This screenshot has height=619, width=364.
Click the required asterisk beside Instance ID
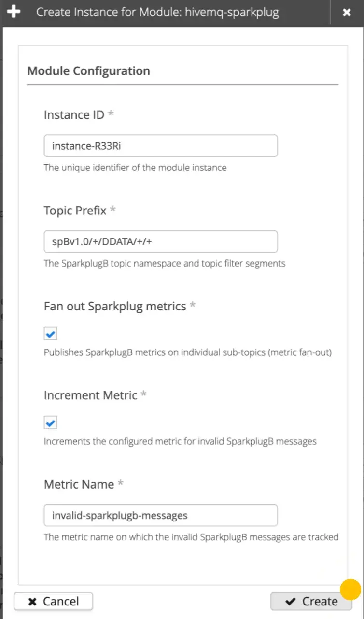click(x=111, y=114)
